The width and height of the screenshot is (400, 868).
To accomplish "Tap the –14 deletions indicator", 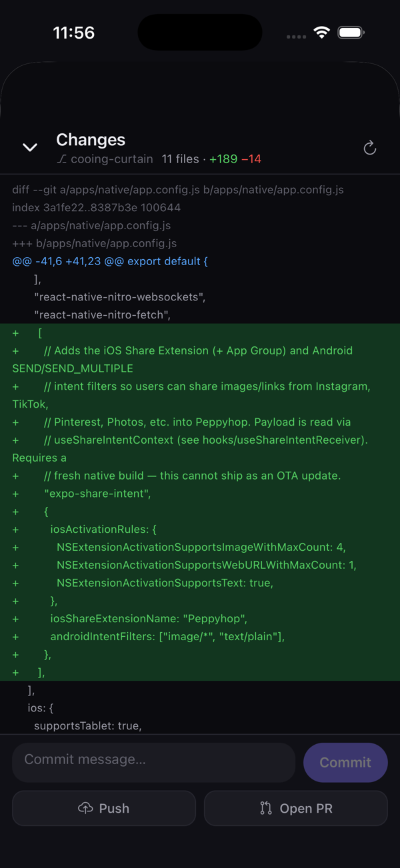I will [x=251, y=159].
